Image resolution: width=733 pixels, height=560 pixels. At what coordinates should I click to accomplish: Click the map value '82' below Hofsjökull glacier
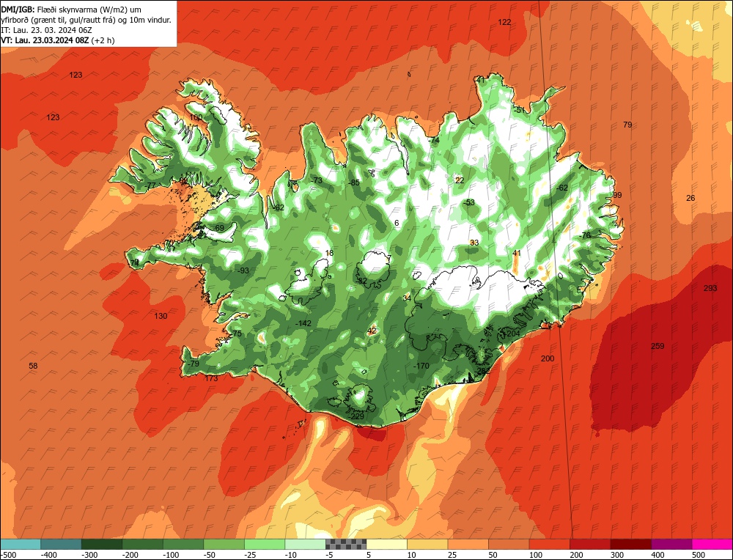pyautogui.click(x=362, y=281)
